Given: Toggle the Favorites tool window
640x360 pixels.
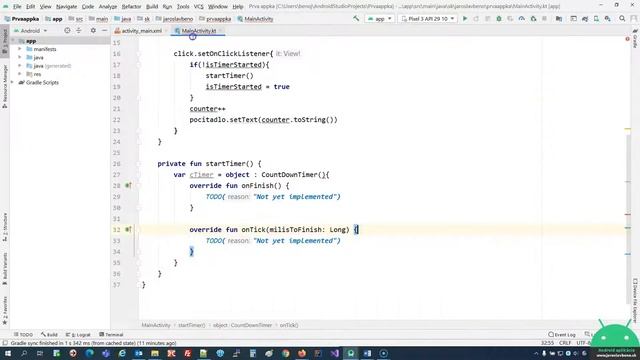Looking at the screenshot, I should coord(4,311).
